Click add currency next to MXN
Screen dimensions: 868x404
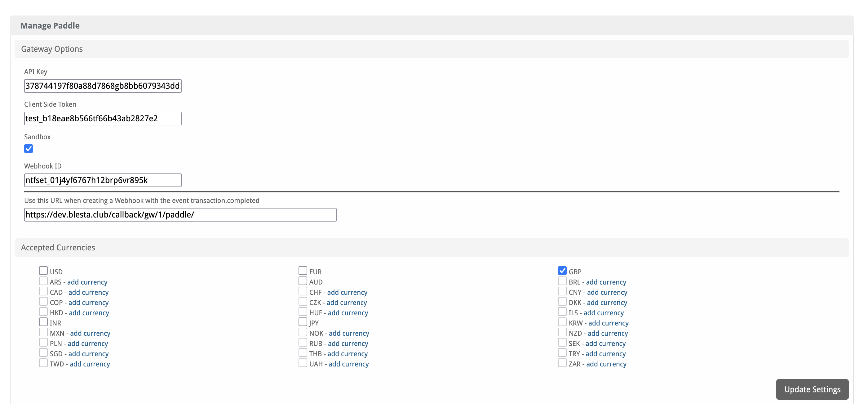tap(90, 334)
